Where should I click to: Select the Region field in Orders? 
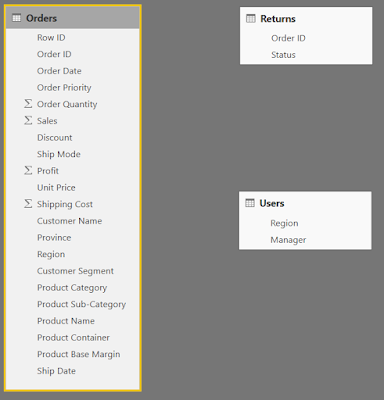pyautogui.click(x=51, y=254)
